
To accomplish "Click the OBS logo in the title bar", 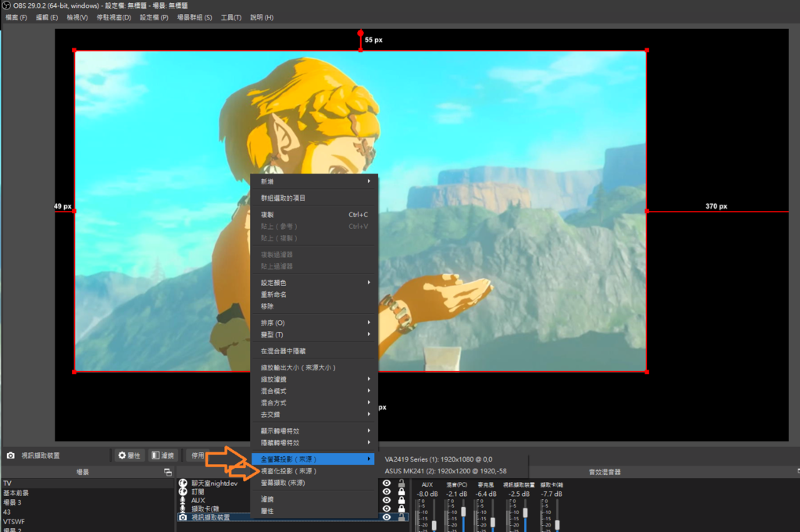I will tap(6, 5).
